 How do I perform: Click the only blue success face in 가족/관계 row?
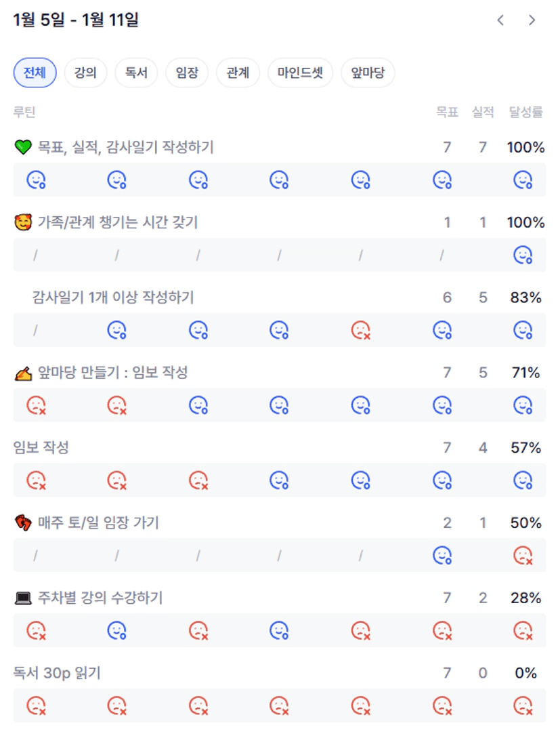tap(523, 255)
